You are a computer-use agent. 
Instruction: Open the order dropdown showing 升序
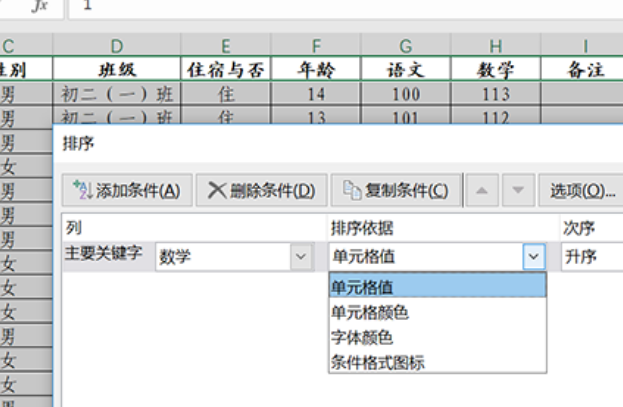pyautogui.click(x=592, y=257)
